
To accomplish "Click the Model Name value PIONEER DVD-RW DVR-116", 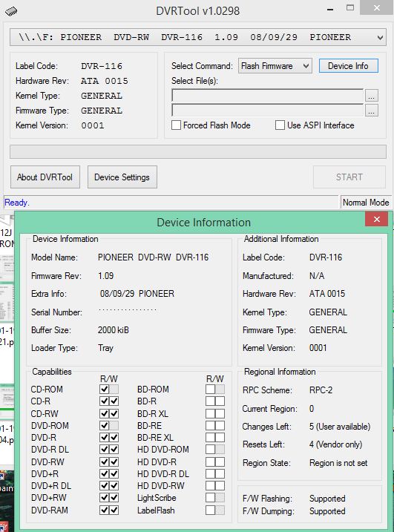I will [153, 257].
